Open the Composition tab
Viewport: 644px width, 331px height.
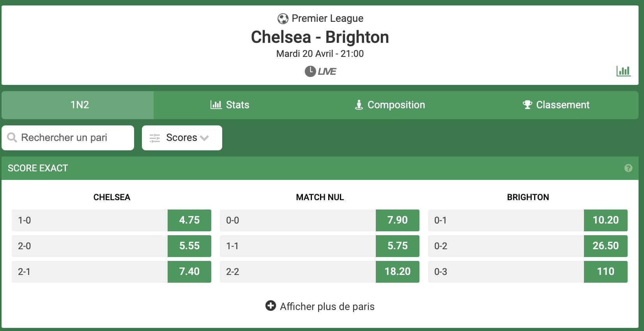tap(390, 105)
